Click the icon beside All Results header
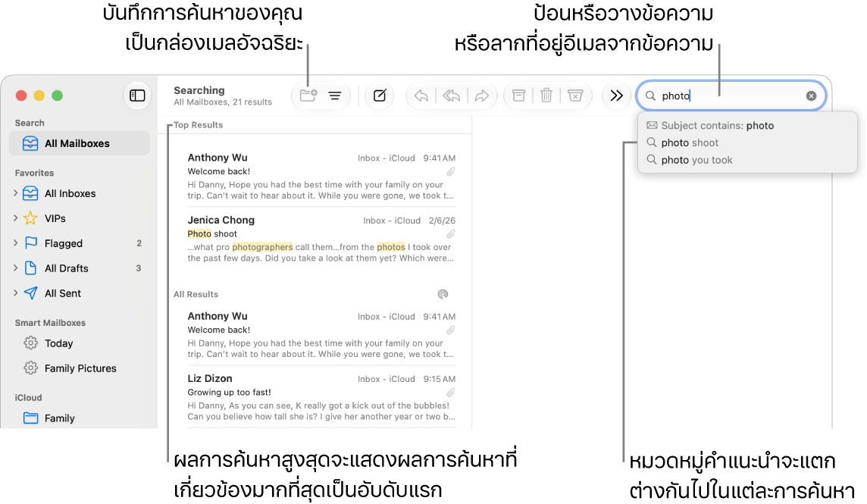 coord(443,294)
